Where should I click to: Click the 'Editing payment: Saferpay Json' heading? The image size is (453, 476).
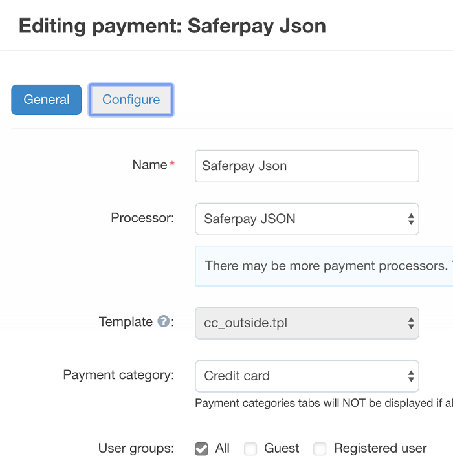(172, 26)
